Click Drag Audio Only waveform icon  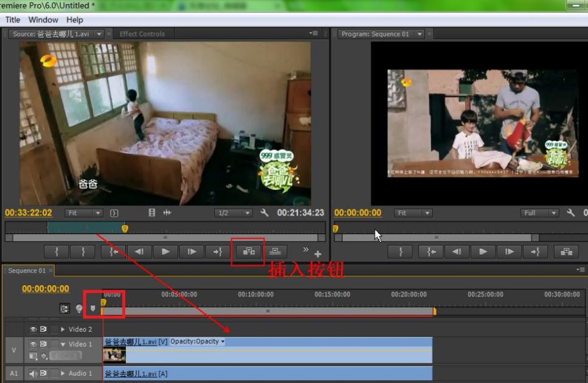tap(167, 213)
